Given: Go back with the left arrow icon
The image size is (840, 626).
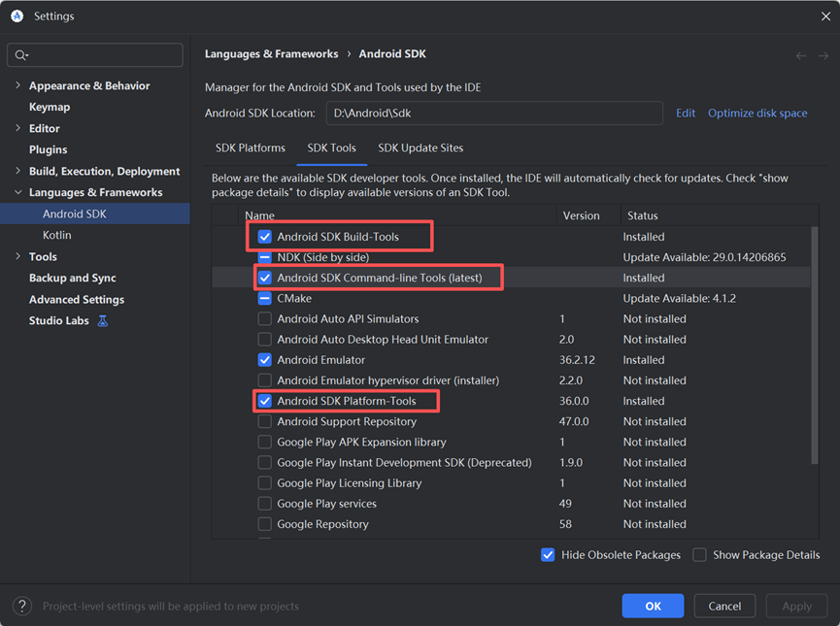Looking at the screenshot, I should point(801,55).
